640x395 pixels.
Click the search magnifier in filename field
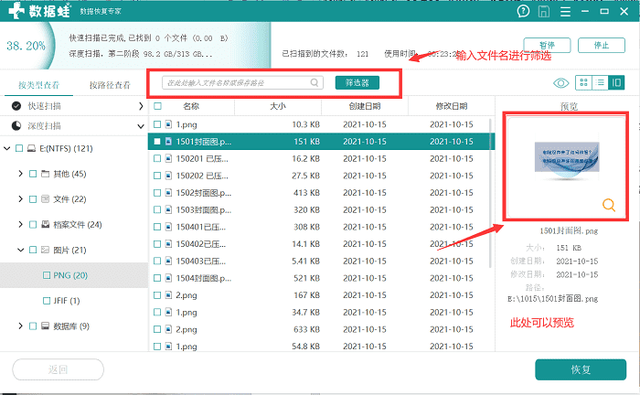[x=314, y=82]
